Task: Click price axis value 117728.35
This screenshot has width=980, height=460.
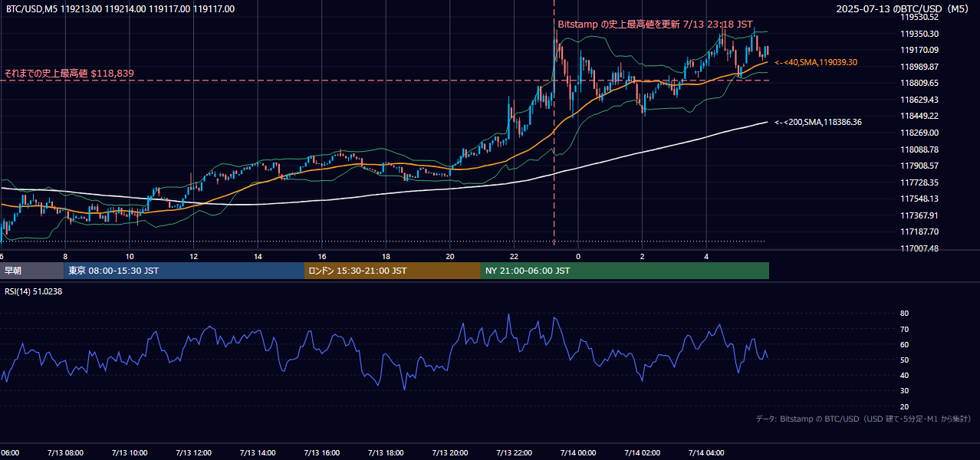Action: 920,182
